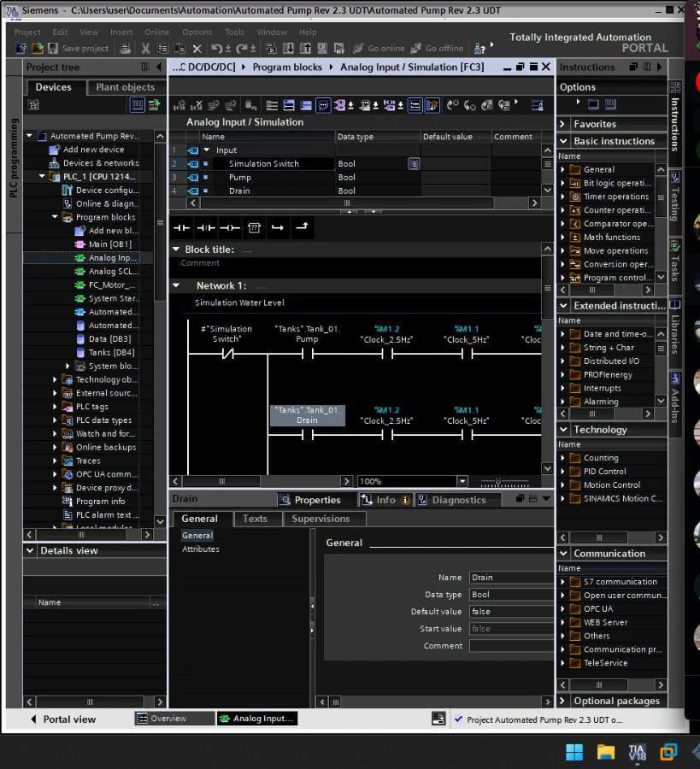
Task: Click the Cut scissors icon
Action: point(145,48)
